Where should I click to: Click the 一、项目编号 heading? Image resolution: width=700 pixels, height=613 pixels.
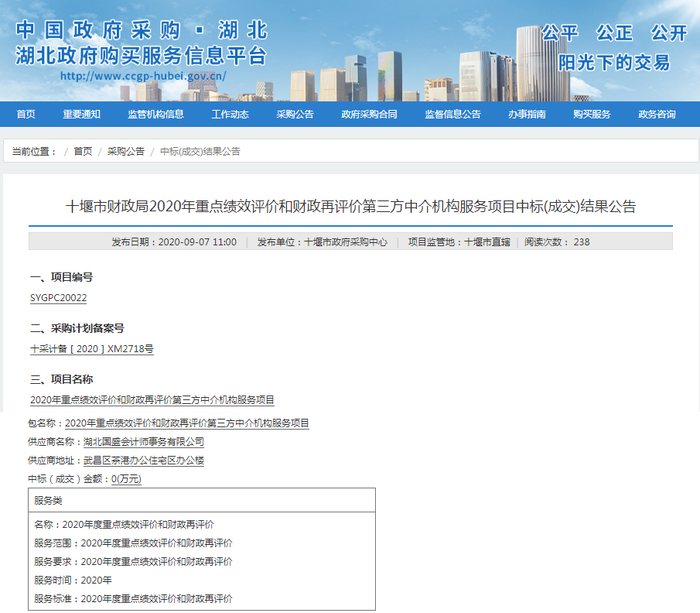62,277
